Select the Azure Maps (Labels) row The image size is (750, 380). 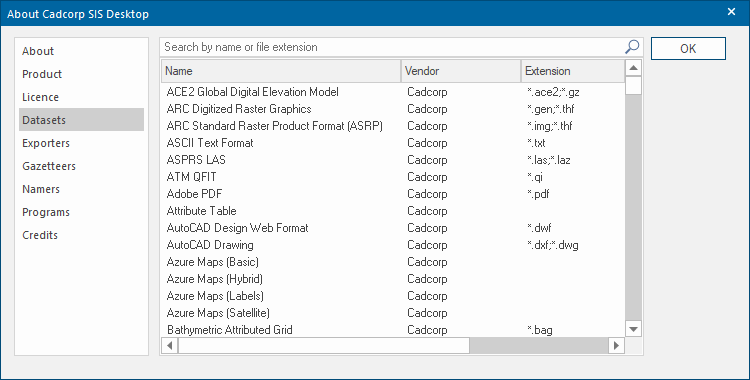[x=393, y=296]
